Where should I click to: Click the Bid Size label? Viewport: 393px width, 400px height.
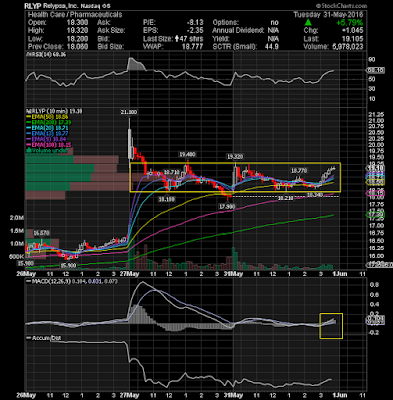110,47
